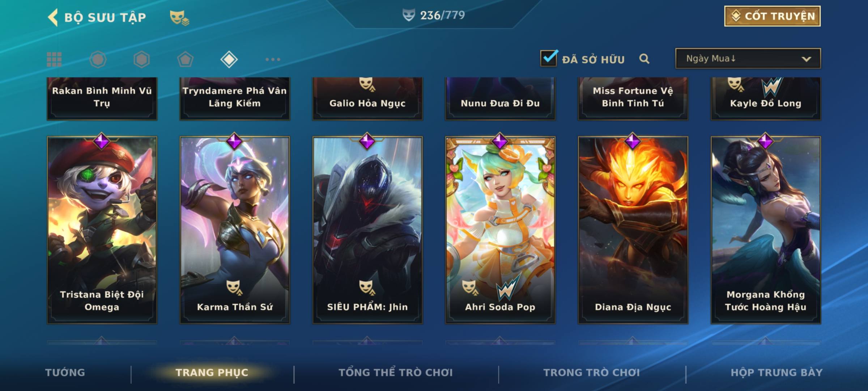Open the Trong Trò Chơi tab
The height and width of the screenshot is (391, 868).
(592, 373)
